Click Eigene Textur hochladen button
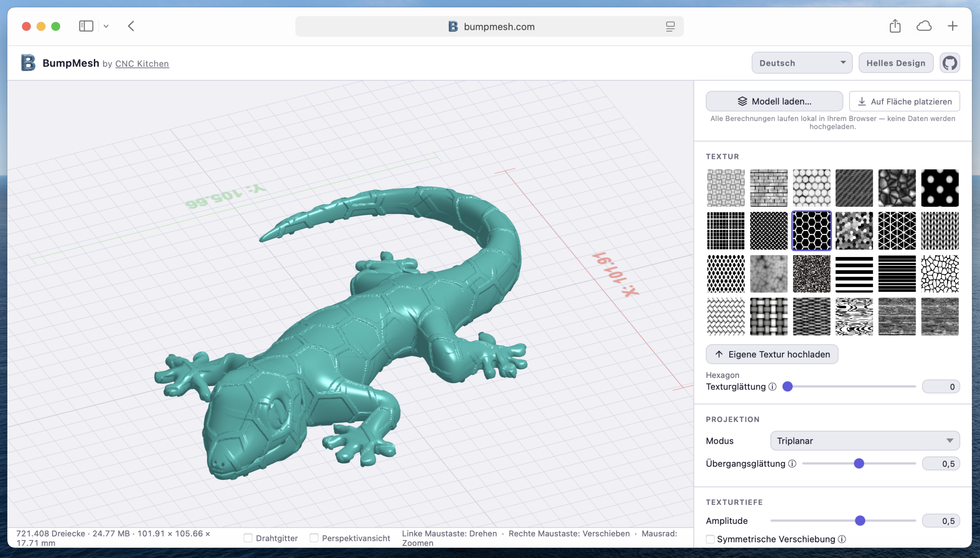The height and width of the screenshot is (558, 980). tap(772, 354)
